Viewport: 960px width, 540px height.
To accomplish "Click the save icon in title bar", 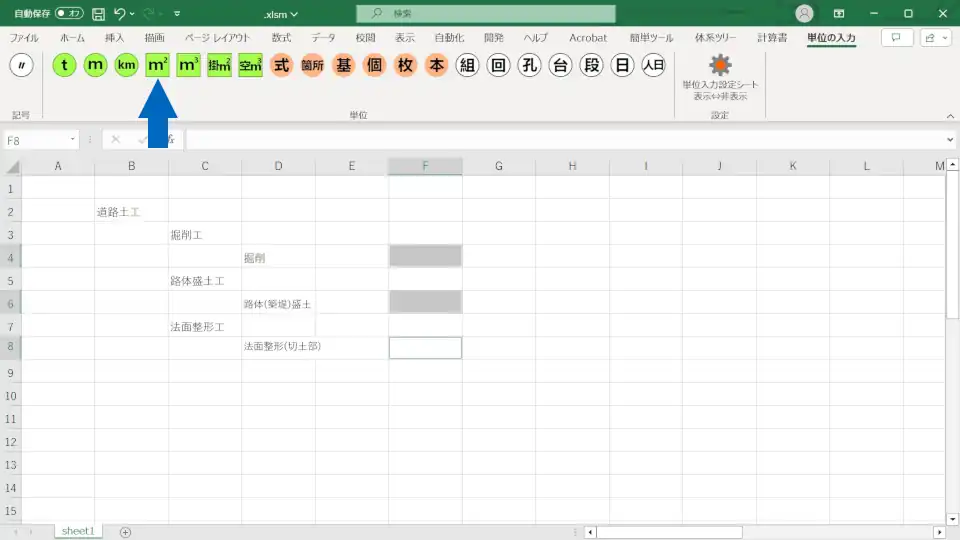I will (x=98, y=14).
